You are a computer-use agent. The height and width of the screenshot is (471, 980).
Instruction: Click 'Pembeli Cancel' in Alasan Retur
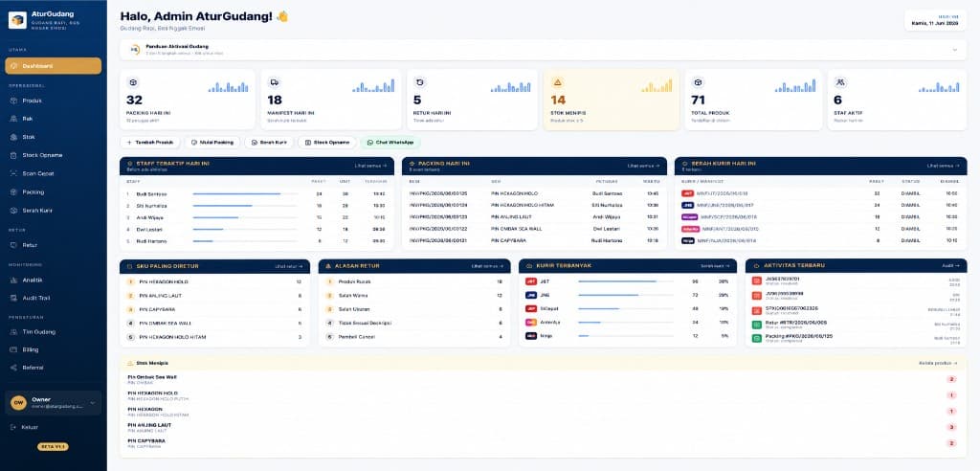356,337
